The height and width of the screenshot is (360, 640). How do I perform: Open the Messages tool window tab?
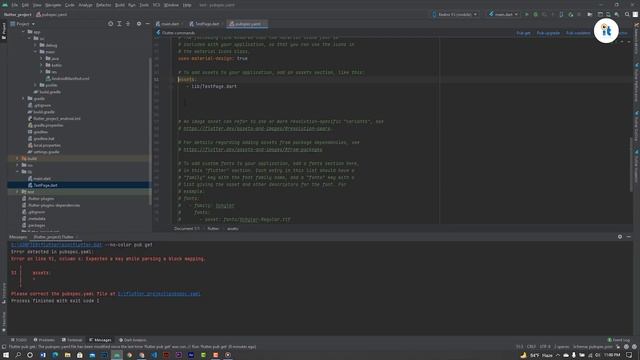pyautogui.click(x=100, y=340)
